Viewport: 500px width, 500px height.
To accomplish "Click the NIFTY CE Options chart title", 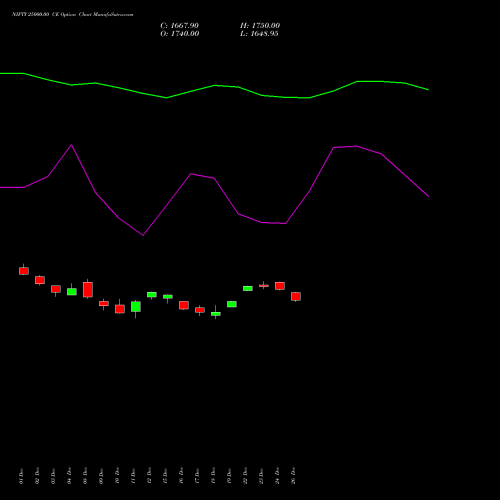I will (72, 14).
